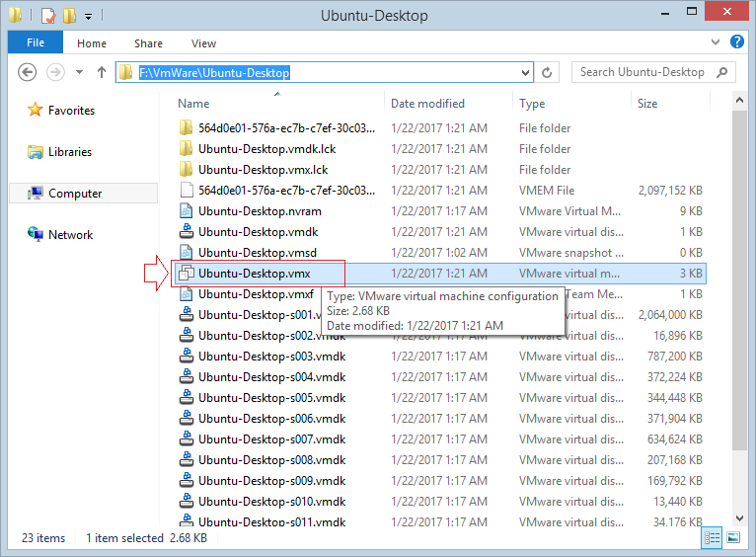The image size is (756, 557).
Task: Click the 1/22/2017 1:02 AM date
Action: click(x=439, y=253)
